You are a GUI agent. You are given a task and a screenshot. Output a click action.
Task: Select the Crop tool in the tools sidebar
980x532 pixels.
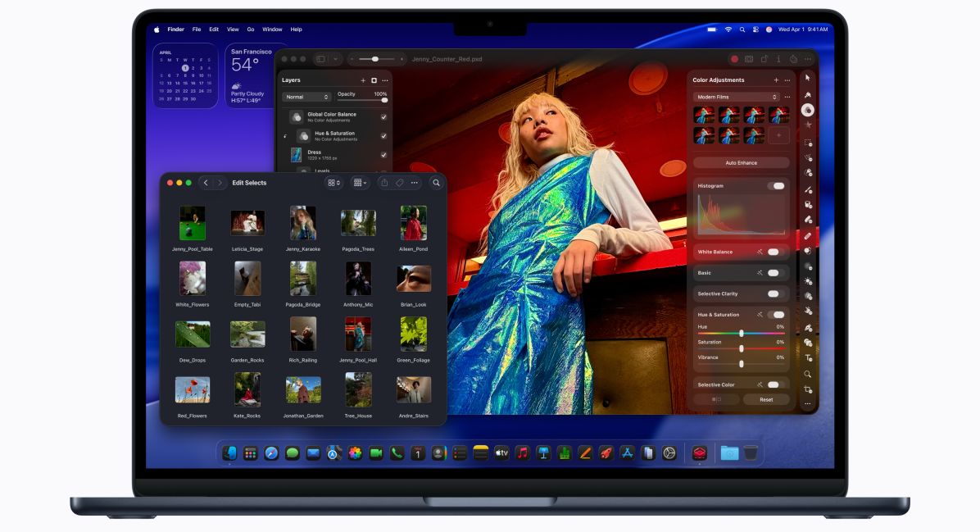click(808, 389)
